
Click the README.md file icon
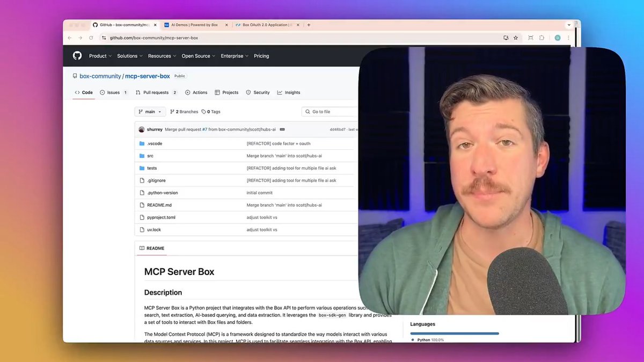click(142, 205)
